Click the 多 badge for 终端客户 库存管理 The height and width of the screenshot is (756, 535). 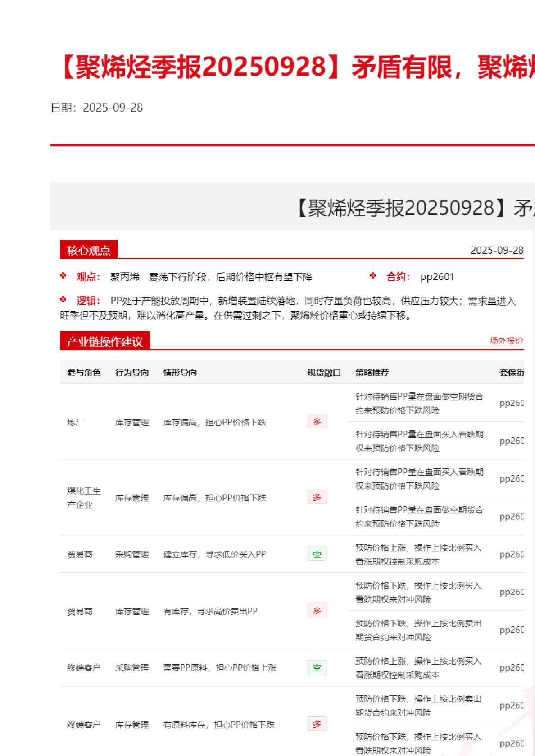317,724
